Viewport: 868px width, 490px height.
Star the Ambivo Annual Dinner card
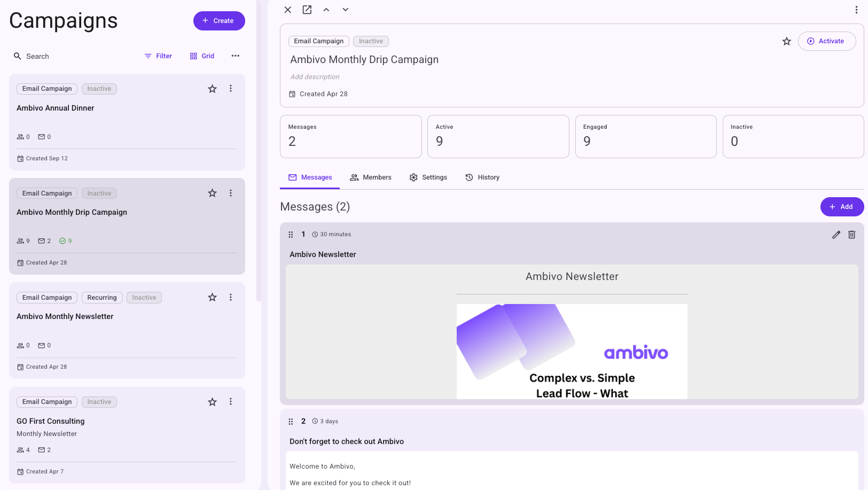click(212, 89)
